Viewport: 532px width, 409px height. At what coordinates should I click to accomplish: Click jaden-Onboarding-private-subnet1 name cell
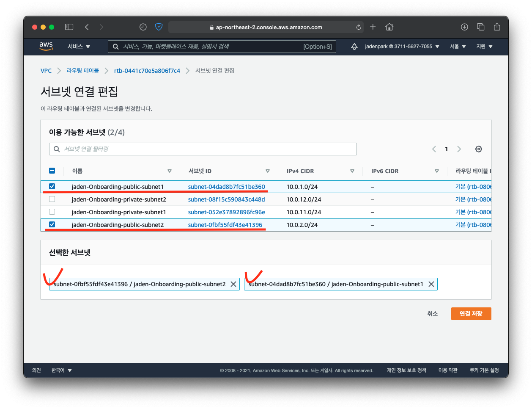[119, 212]
